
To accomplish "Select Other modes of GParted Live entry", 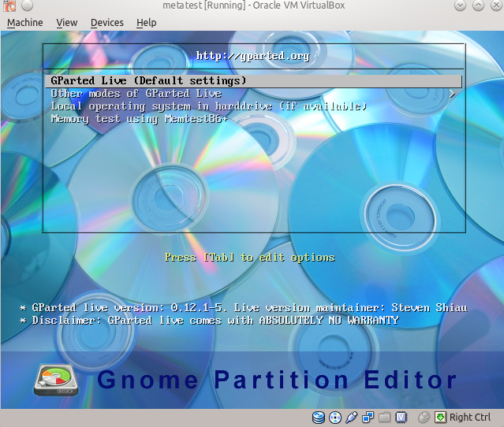I will tap(136, 94).
